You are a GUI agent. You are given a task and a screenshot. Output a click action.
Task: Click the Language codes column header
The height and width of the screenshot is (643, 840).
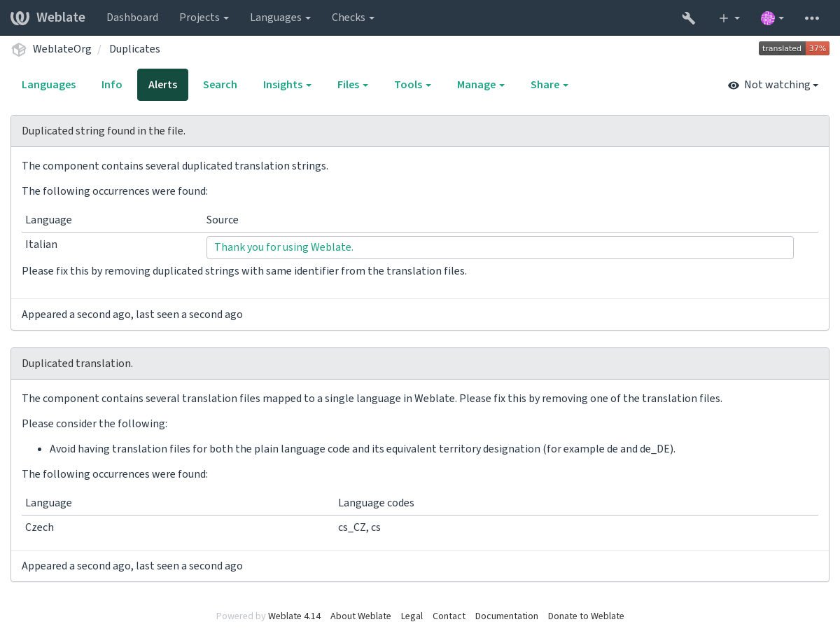point(376,503)
